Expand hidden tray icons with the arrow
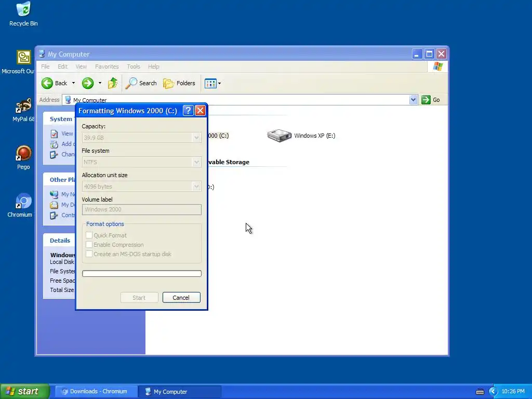Viewport: 532px width, 399px height. pos(493,392)
